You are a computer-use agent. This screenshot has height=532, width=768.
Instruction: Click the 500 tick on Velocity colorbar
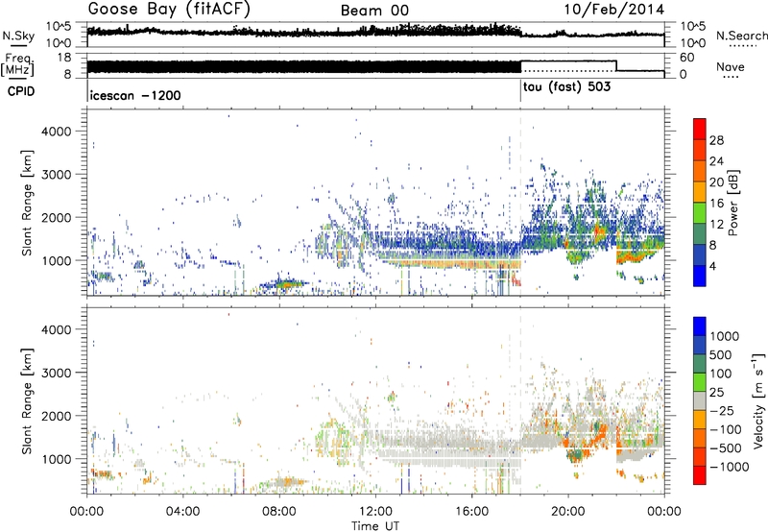pyautogui.click(x=721, y=354)
